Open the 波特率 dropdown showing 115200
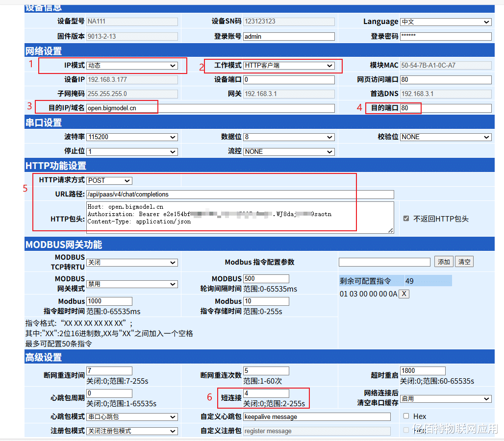Image resolution: width=504 pixels, height=441 pixels. (132, 137)
